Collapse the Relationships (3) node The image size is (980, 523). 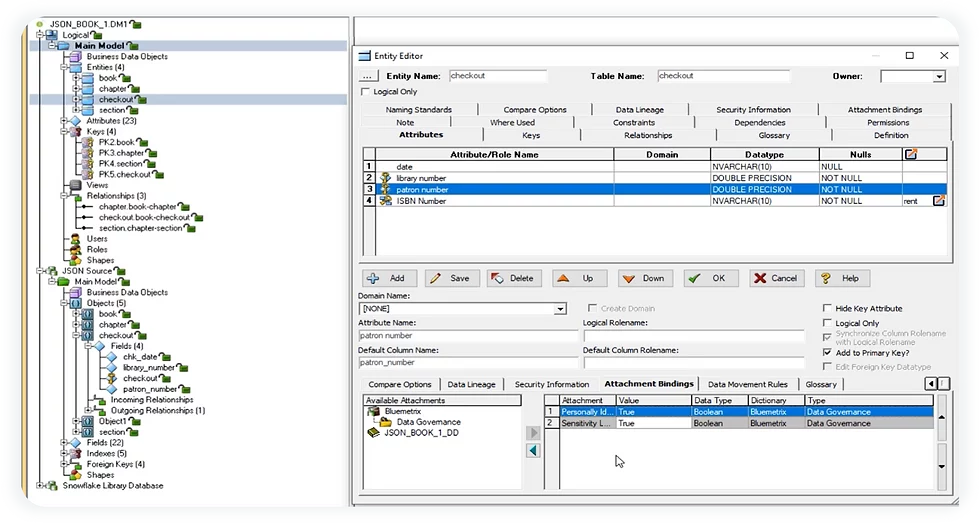click(64, 196)
